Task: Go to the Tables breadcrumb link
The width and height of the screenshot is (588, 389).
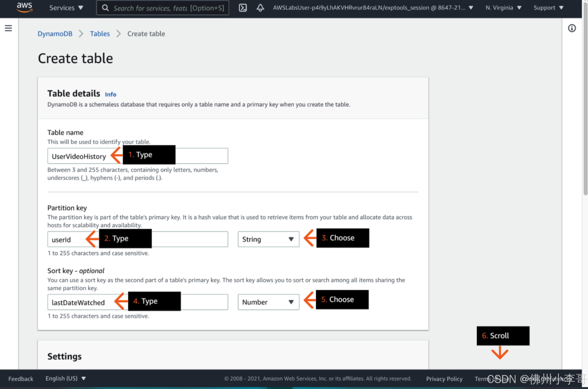Action: click(x=100, y=34)
